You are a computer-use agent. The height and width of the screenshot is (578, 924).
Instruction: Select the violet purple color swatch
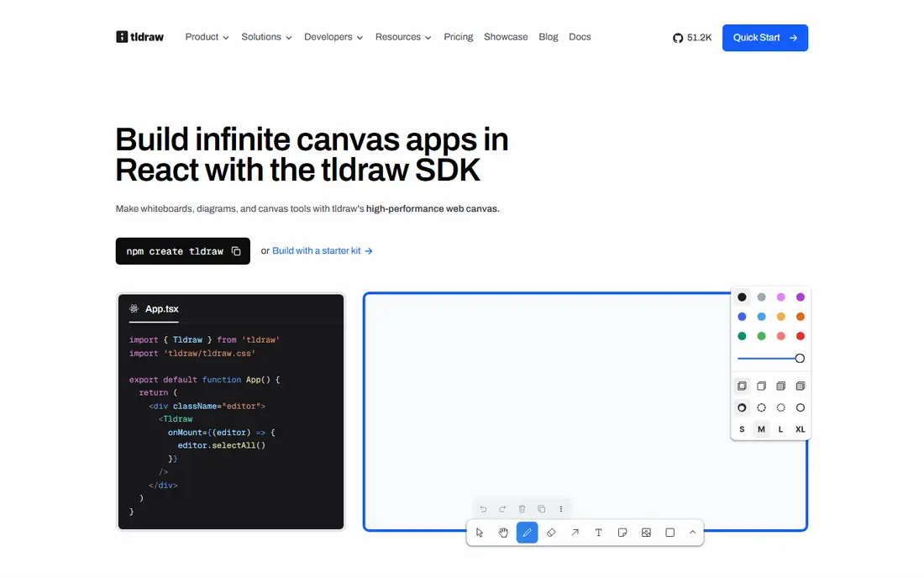click(x=801, y=297)
